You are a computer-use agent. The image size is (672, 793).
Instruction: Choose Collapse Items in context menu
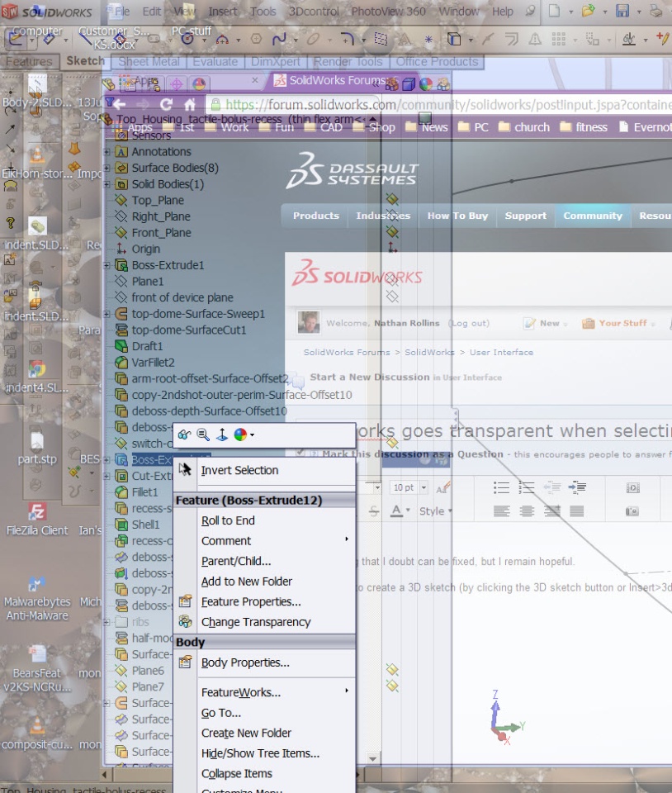tap(236, 774)
